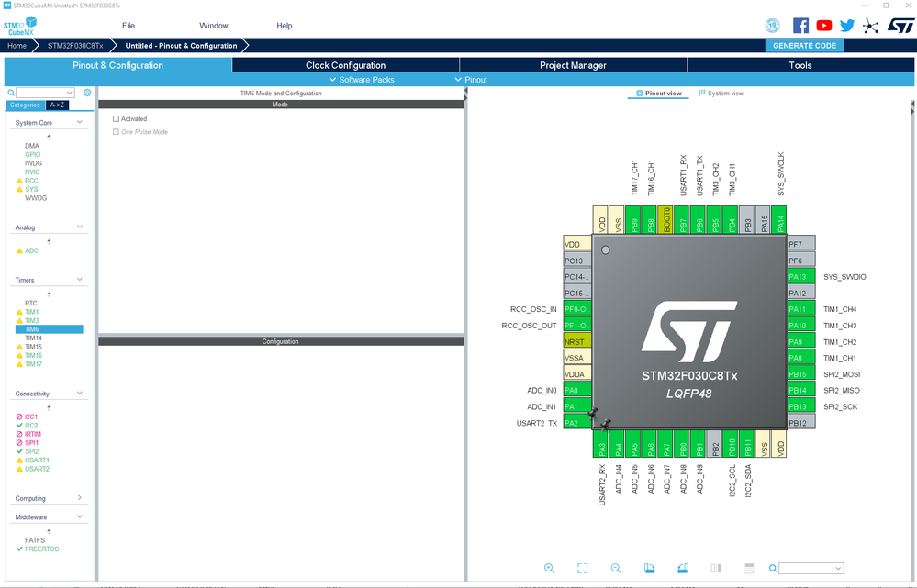The height and width of the screenshot is (588, 917).
Task: Toggle the split horizontal view icon
Action: click(749, 568)
